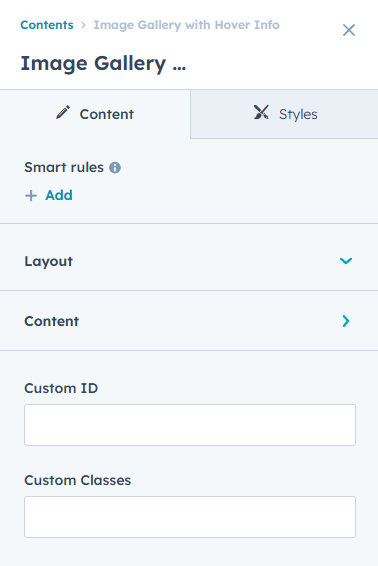378x566 pixels.
Task: Open the Smart rules info tooltip icon
Action: coord(115,167)
